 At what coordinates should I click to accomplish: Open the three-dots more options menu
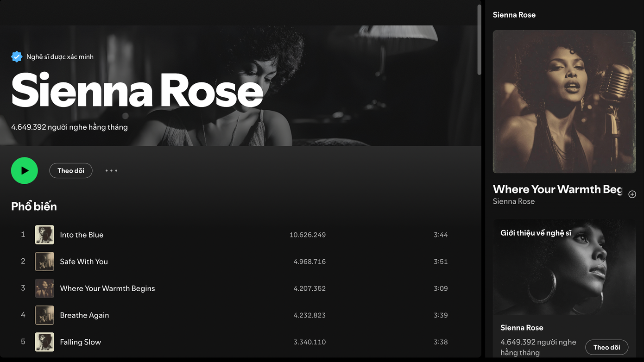point(111,171)
